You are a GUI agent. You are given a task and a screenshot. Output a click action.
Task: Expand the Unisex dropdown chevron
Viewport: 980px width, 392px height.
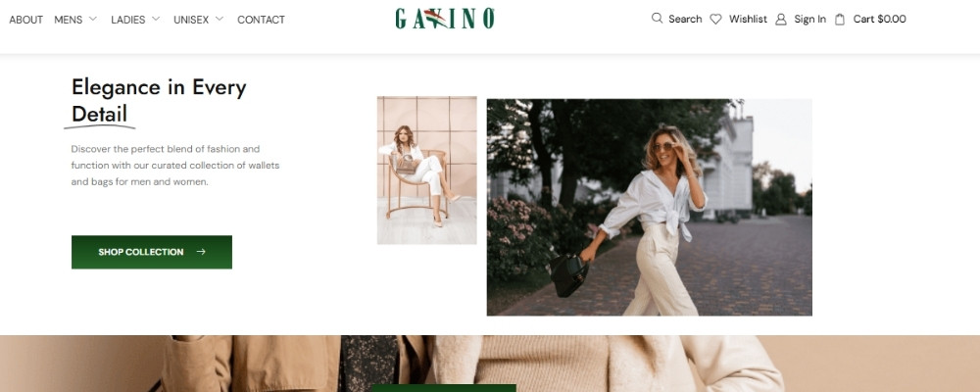pos(220,19)
